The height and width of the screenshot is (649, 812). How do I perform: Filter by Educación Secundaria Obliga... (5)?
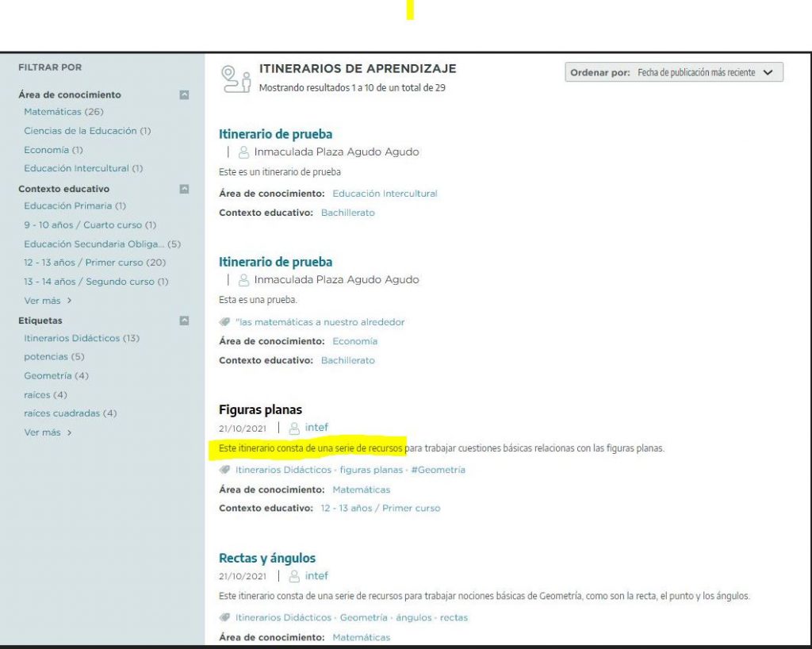point(102,244)
